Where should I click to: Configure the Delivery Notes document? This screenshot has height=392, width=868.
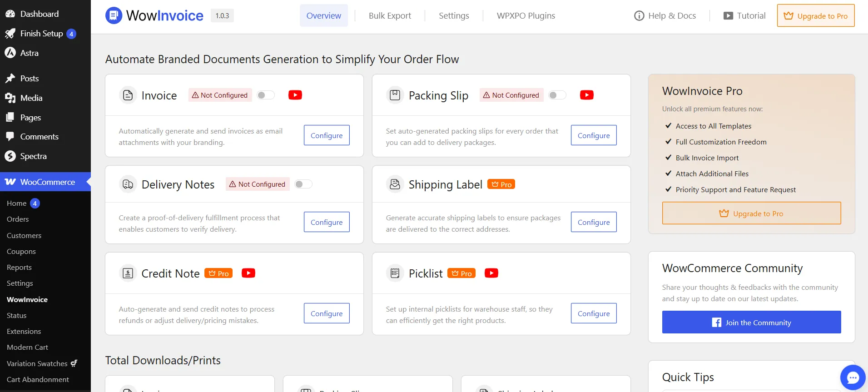327,222
